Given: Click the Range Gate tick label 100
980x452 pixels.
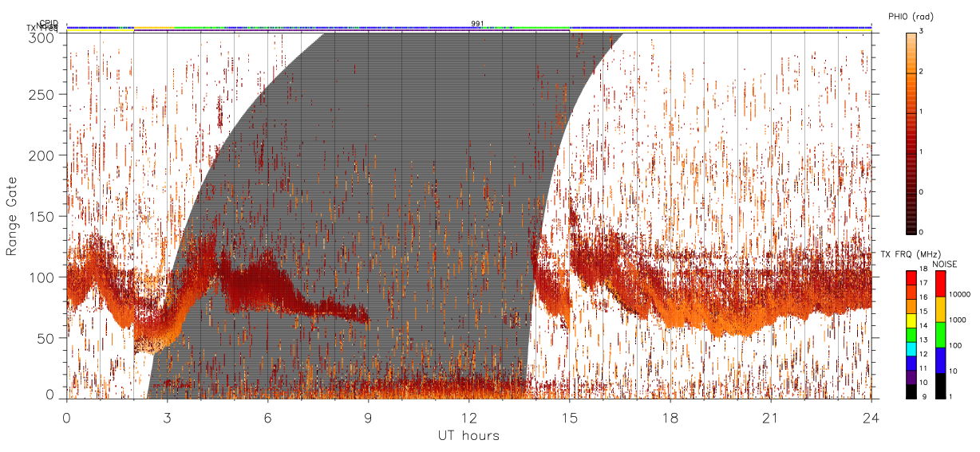Looking at the screenshot, I should click(42, 277).
